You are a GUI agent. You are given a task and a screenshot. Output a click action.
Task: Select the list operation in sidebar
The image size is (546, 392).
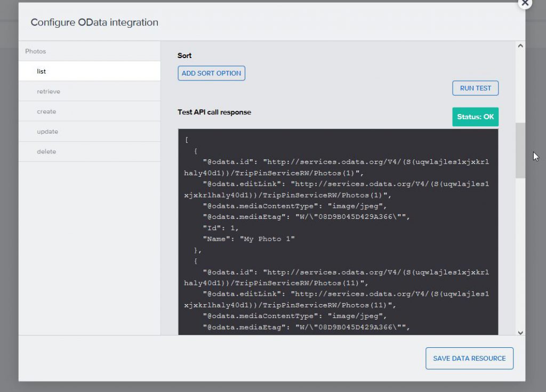(x=90, y=71)
